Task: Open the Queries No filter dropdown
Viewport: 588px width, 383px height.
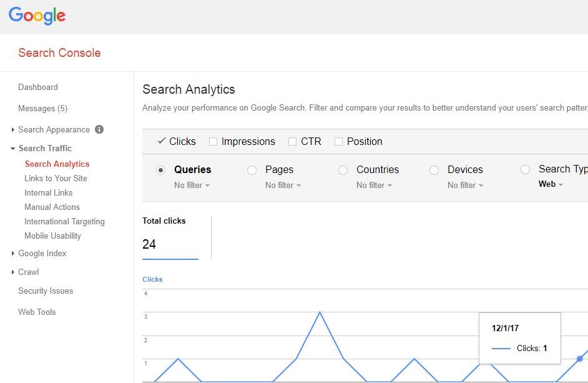Action: tap(192, 186)
